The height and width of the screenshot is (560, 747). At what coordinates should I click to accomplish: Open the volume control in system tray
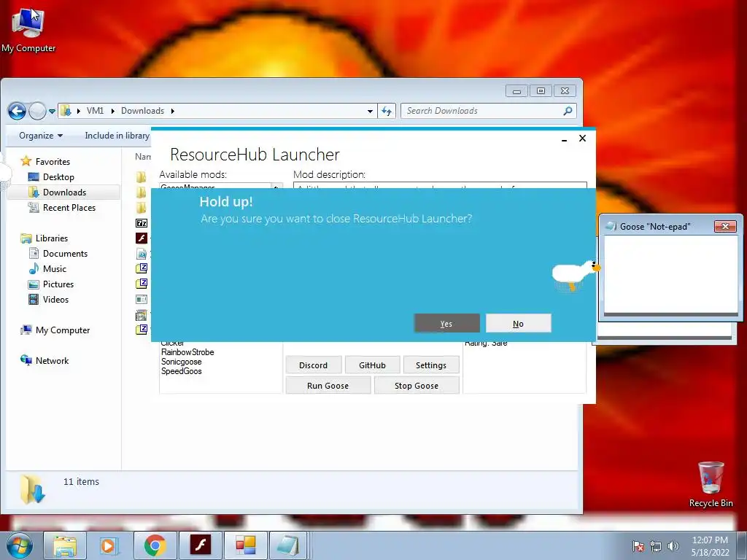coord(673,546)
